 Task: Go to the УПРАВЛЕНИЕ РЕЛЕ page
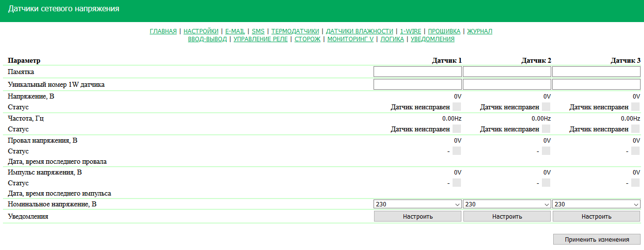261,39
